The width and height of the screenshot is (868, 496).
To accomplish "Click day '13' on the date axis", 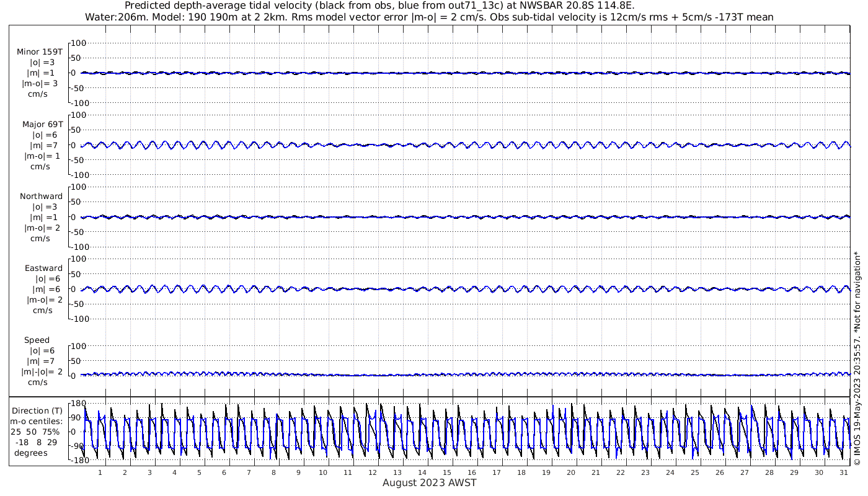I will [x=397, y=472].
